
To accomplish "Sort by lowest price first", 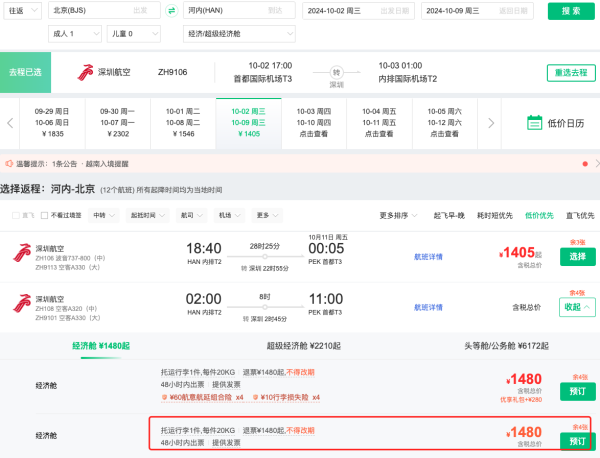I will coord(539,215).
